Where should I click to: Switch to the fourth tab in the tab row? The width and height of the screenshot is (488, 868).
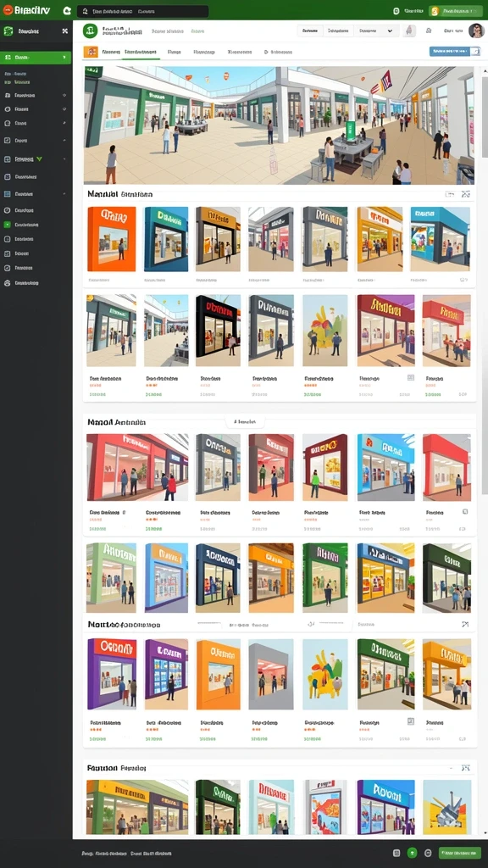tap(203, 52)
